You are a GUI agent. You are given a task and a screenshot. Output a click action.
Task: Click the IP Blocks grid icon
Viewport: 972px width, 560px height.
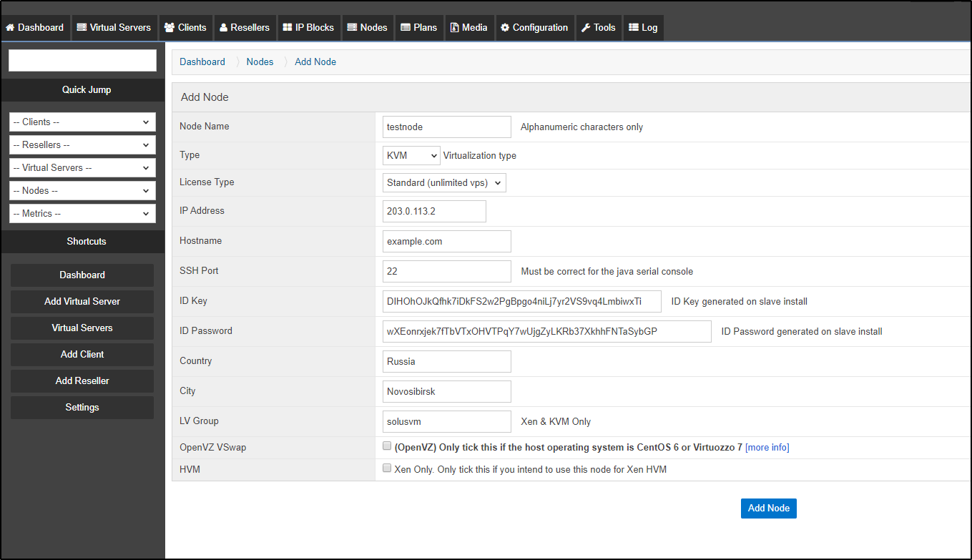click(x=288, y=28)
